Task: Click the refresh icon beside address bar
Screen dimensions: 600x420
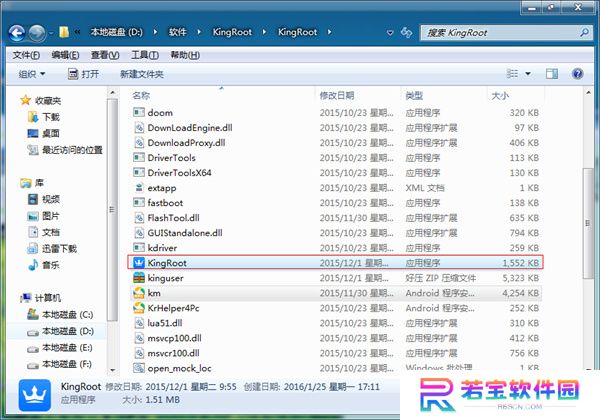Action: [406, 33]
